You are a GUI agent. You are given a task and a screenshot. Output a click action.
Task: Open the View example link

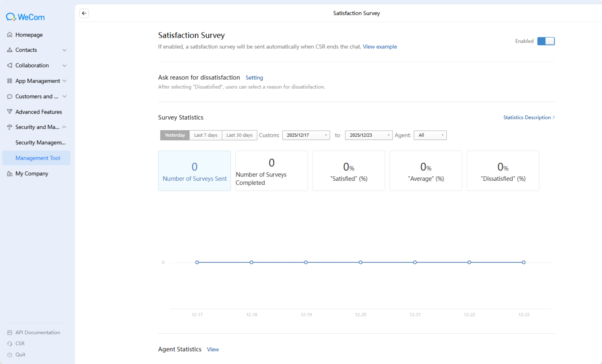[380, 47]
